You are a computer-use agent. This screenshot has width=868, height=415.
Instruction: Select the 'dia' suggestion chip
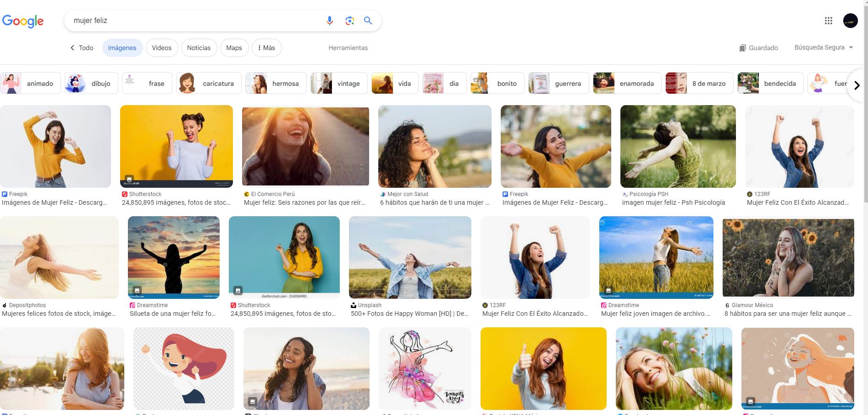[444, 84]
